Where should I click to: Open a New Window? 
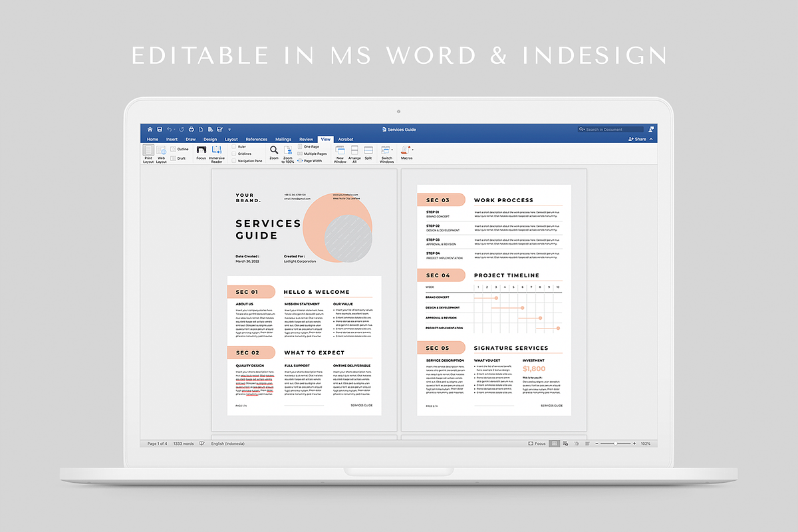tap(340, 154)
